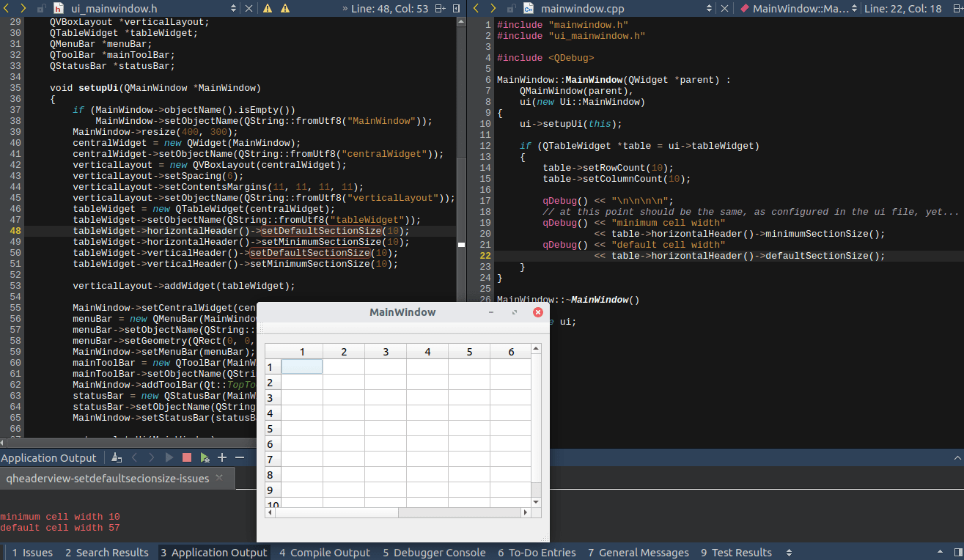Go back in right editor navigation history
This screenshot has width=964, height=560.
pyautogui.click(x=477, y=8)
